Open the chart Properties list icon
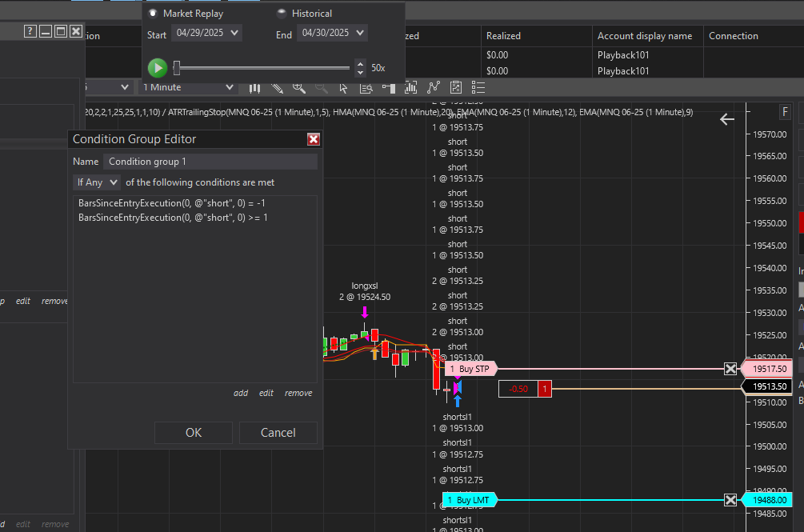This screenshot has width=804, height=532. click(x=478, y=88)
